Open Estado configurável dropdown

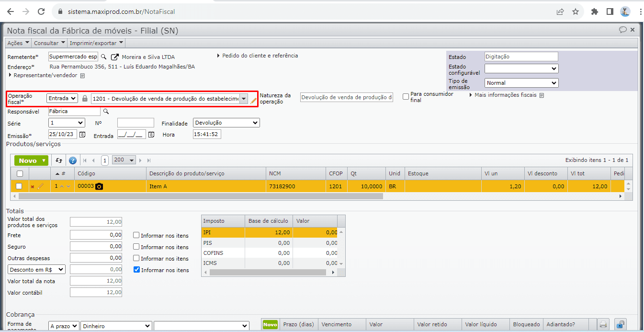click(x=521, y=69)
